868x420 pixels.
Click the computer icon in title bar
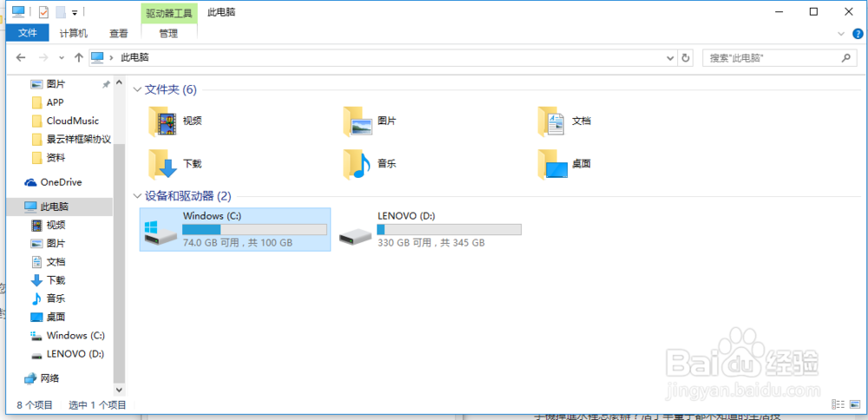[x=18, y=11]
